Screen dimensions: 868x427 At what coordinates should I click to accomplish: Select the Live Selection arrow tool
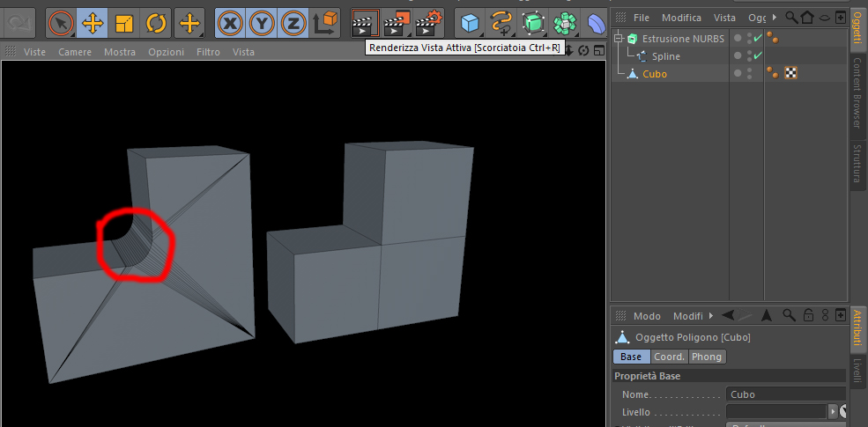point(61,23)
